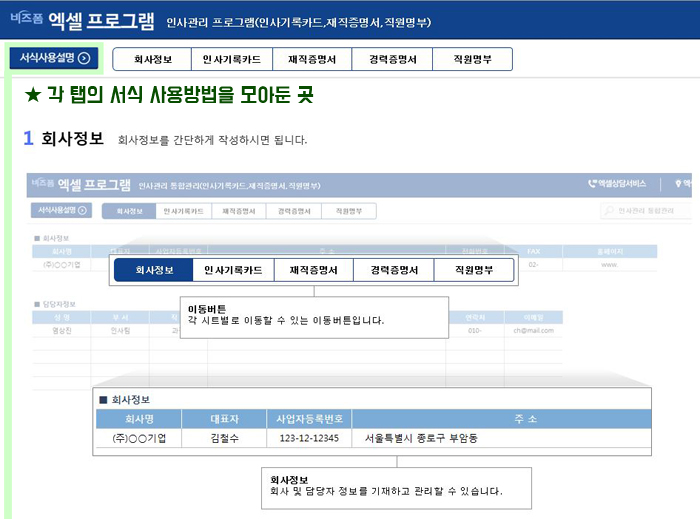Select 직원명부 in the callout navigation bar

(x=474, y=270)
